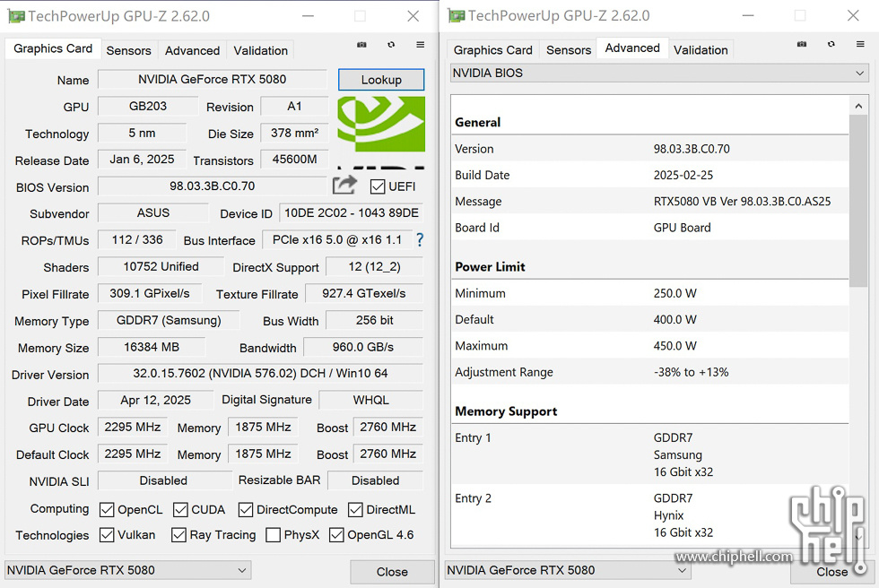Image resolution: width=879 pixels, height=588 pixels.
Task: Click the Subvendor field showing ASUS
Action: [x=153, y=212]
